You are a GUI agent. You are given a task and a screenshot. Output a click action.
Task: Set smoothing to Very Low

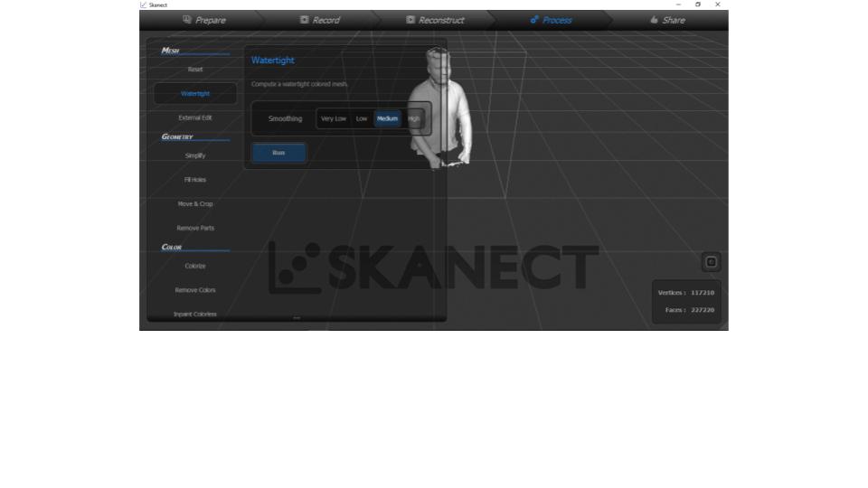click(334, 118)
